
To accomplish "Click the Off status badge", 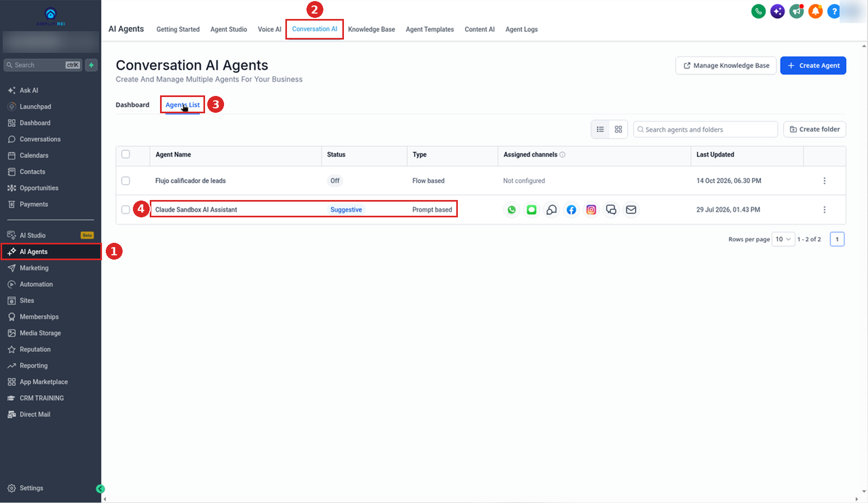I will coord(335,181).
